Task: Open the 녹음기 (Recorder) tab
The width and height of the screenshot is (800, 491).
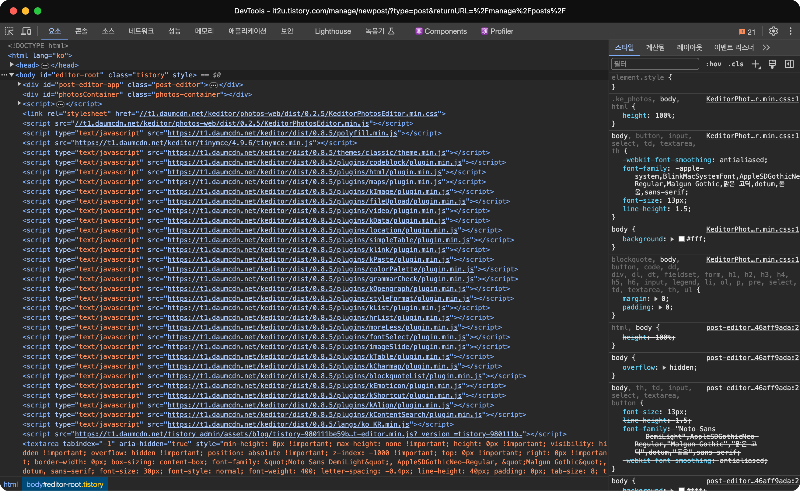Action: (380, 31)
